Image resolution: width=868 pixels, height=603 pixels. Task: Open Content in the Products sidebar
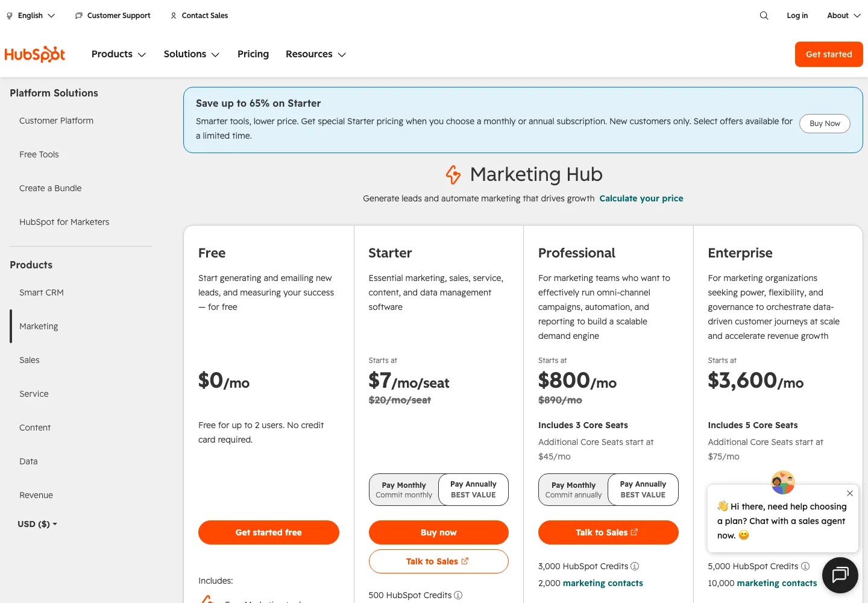point(35,428)
